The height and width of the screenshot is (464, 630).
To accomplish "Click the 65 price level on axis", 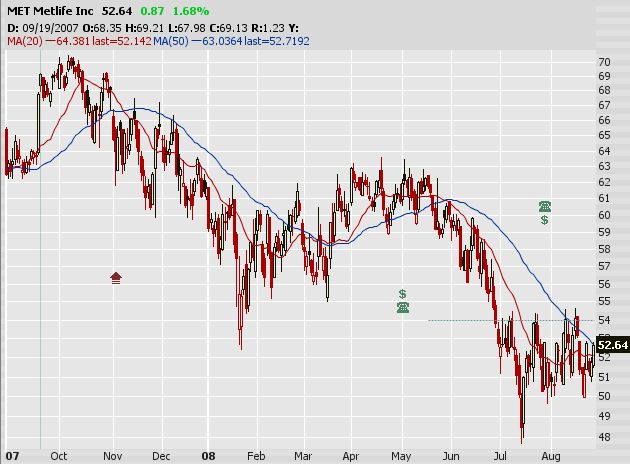I will pyautogui.click(x=604, y=135).
